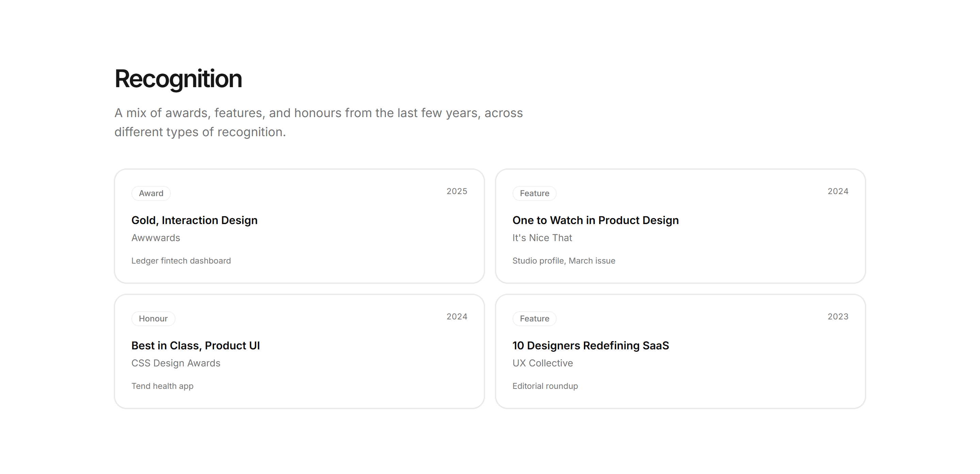The image size is (980, 474).
Task: Open One to Watch in Product Design title
Action: point(595,220)
